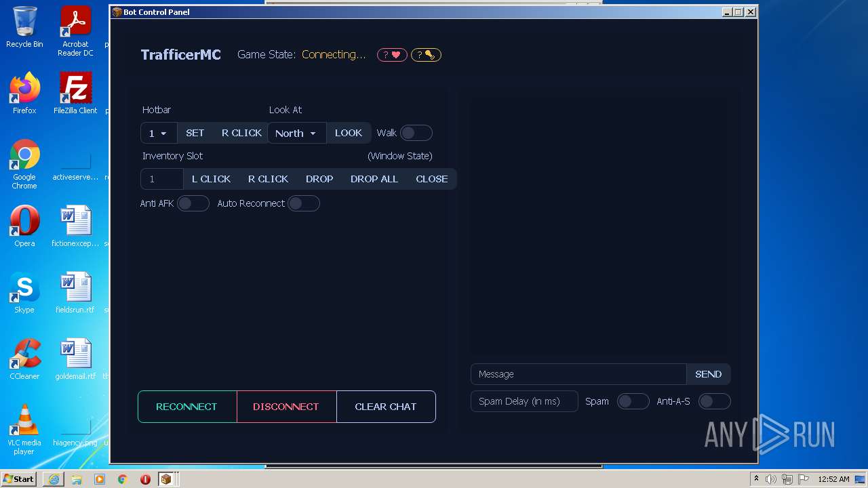Viewport: 868px width, 488px height.
Task: Click Opera icon in the taskbar
Action: 145,479
